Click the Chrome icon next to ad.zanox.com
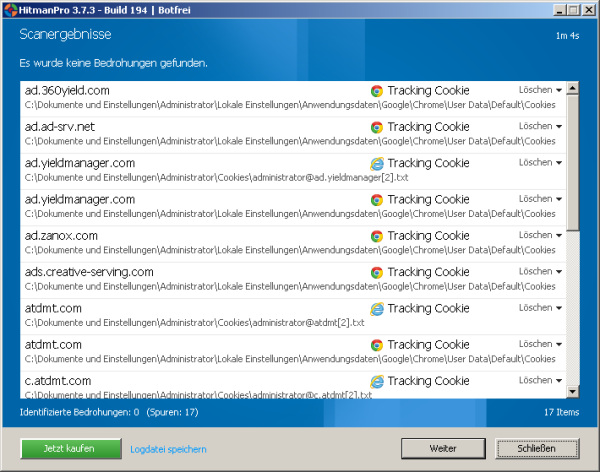 377,236
